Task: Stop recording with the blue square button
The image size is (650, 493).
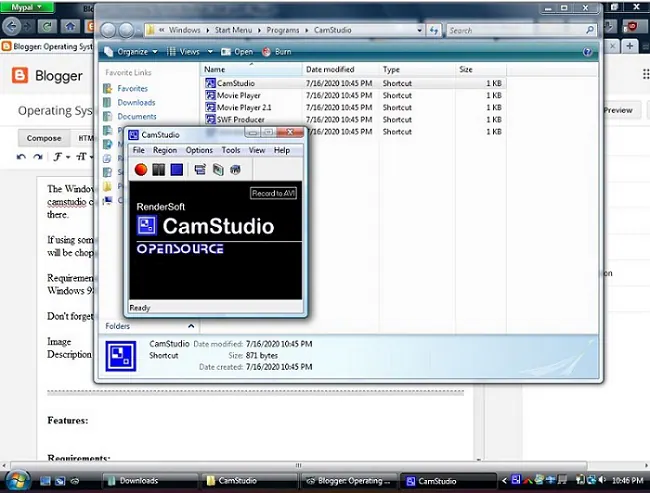Action: coord(177,169)
